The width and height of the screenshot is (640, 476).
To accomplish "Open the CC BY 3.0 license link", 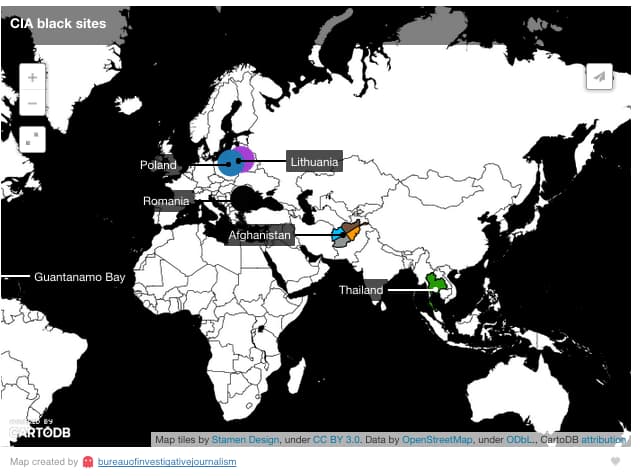I will (x=336, y=440).
